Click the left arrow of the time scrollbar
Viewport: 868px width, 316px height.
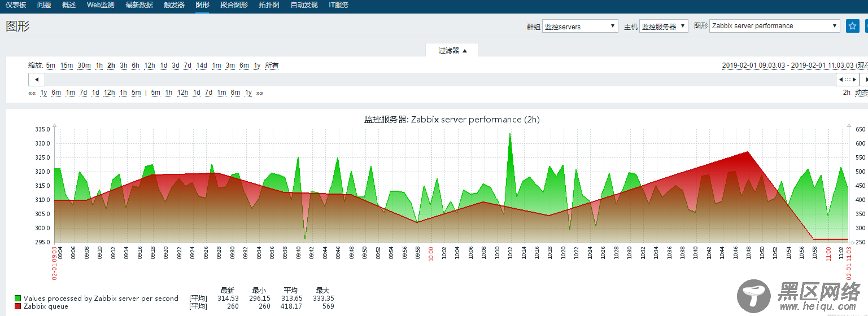pos(37,80)
